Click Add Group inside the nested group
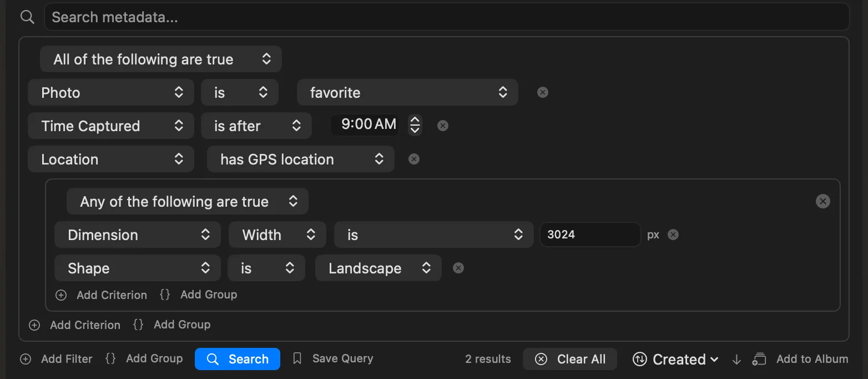 pos(199,295)
